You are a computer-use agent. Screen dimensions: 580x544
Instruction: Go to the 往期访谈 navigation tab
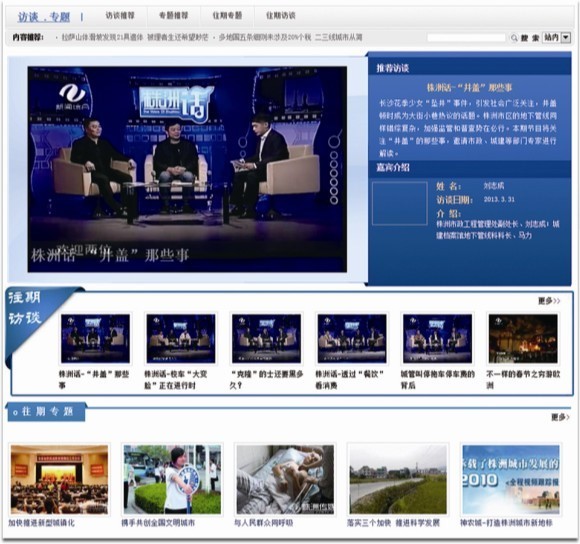[281, 16]
